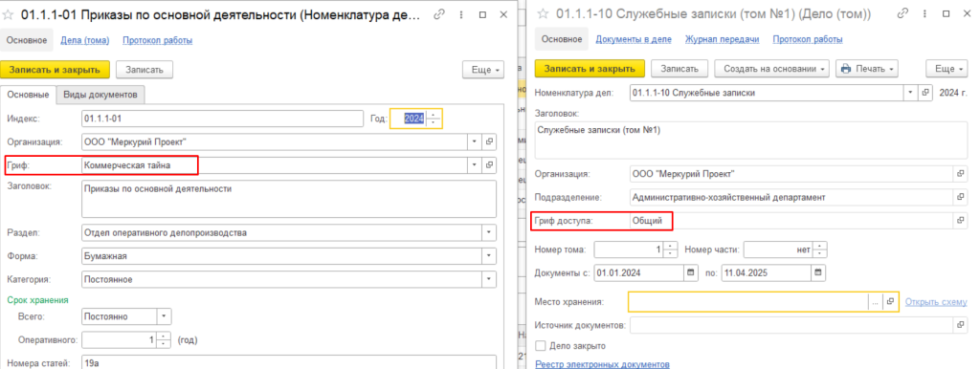Open the kebab menu in left window title

tap(462, 14)
